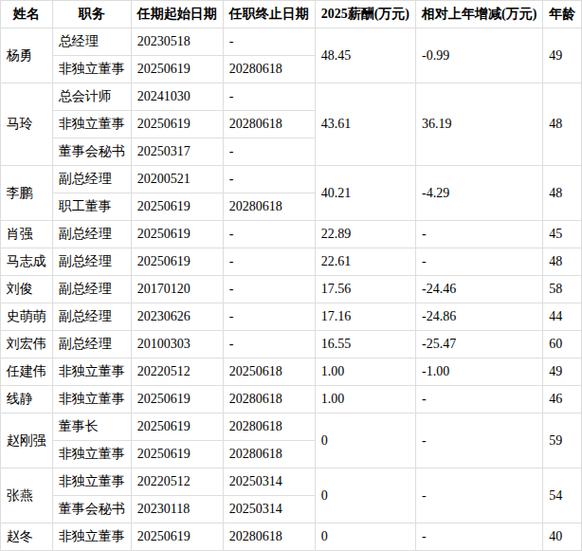Select the 任期起始日期 column header
The height and width of the screenshot is (551, 582).
point(177,14)
